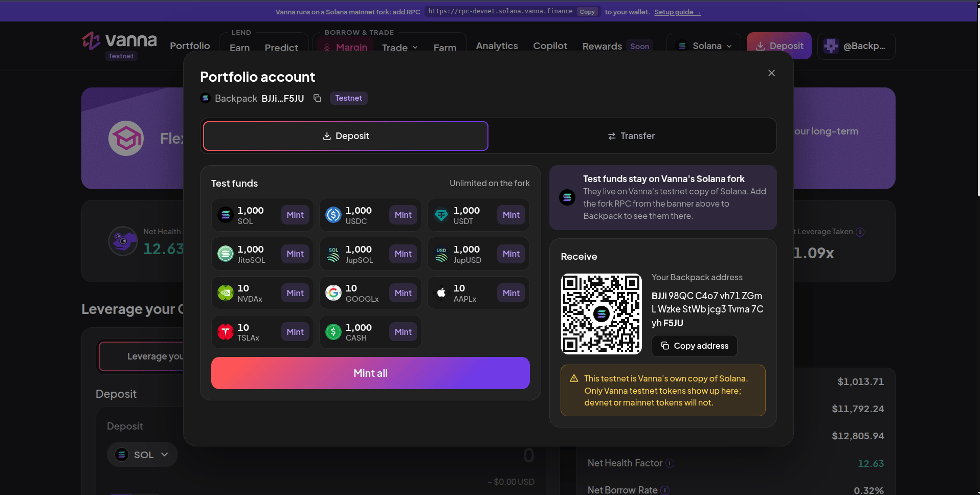This screenshot has width=980, height=495.
Task: Switch to the Deposit tab in dialog
Action: click(x=346, y=136)
